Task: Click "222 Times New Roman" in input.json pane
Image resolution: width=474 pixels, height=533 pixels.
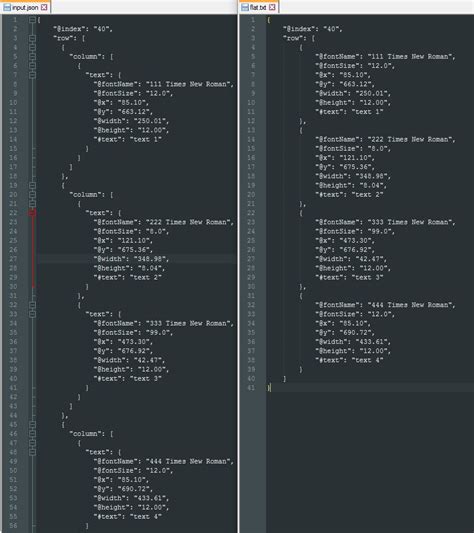Action: tap(188, 222)
